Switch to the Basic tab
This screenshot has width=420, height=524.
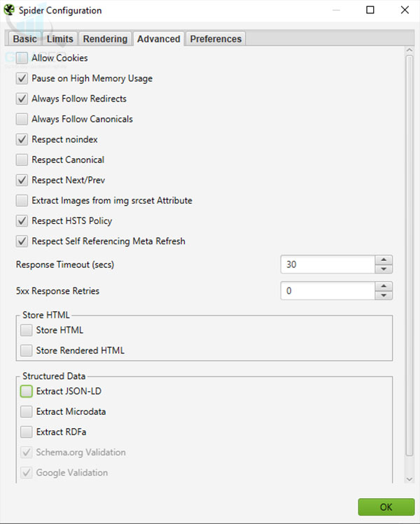click(x=24, y=39)
